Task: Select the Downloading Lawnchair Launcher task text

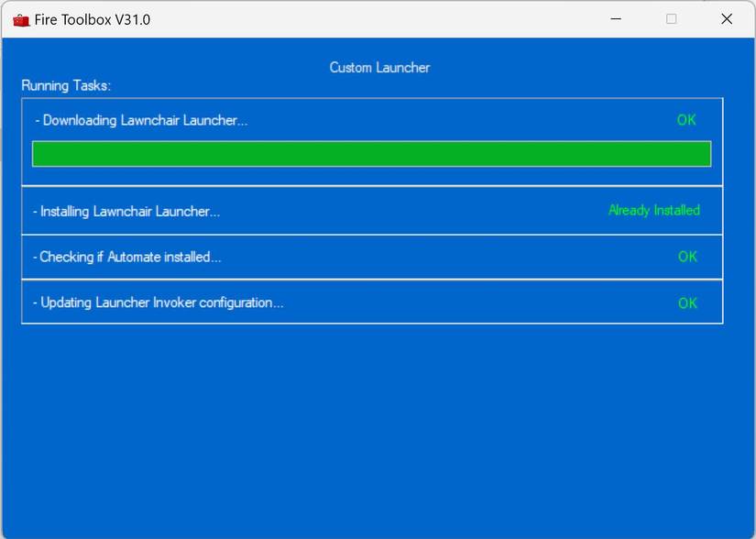Action: click(x=141, y=120)
